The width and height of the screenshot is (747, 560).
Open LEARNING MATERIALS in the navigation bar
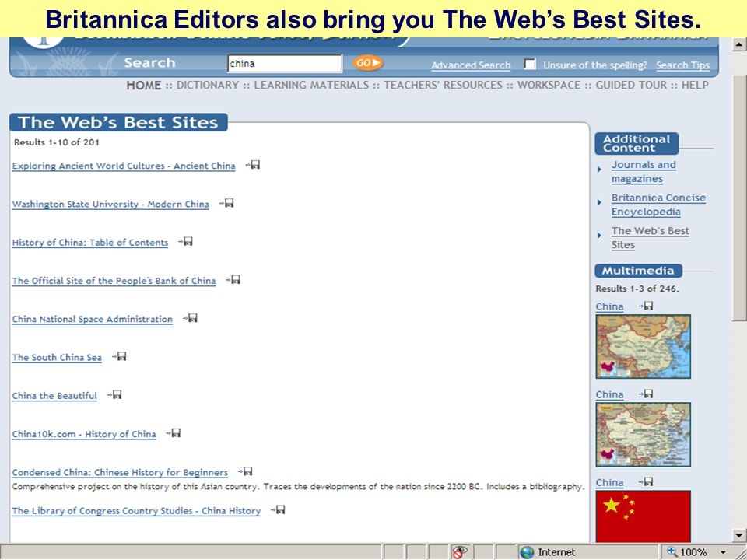click(311, 86)
